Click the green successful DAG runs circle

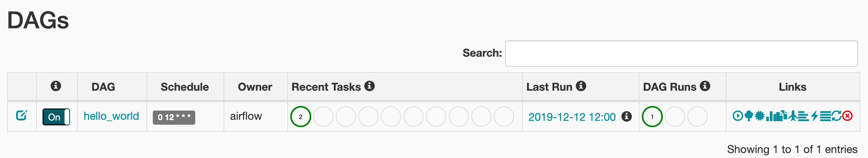pyautogui.click(x=652, y=117)
